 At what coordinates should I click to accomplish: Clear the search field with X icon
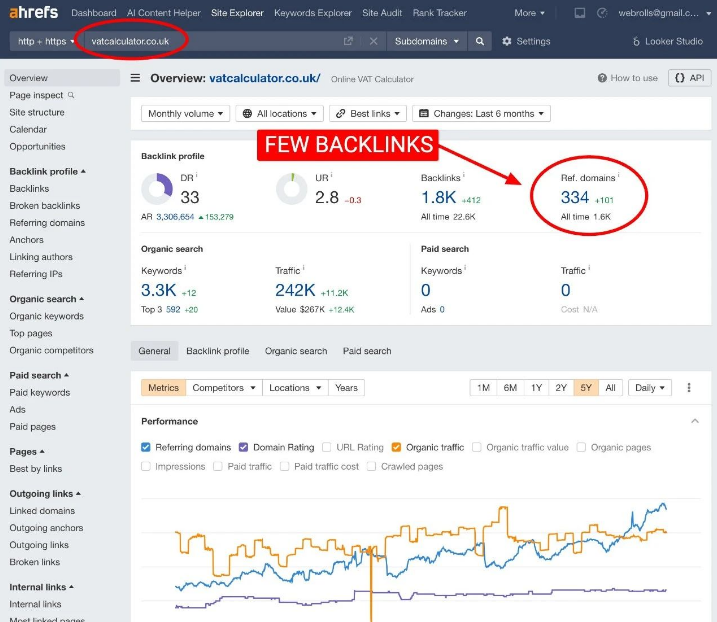(x=373, y=41)
